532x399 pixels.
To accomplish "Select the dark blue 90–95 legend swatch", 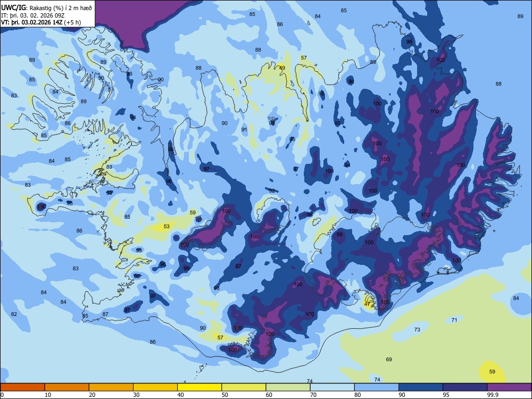I will click(421, 387).
